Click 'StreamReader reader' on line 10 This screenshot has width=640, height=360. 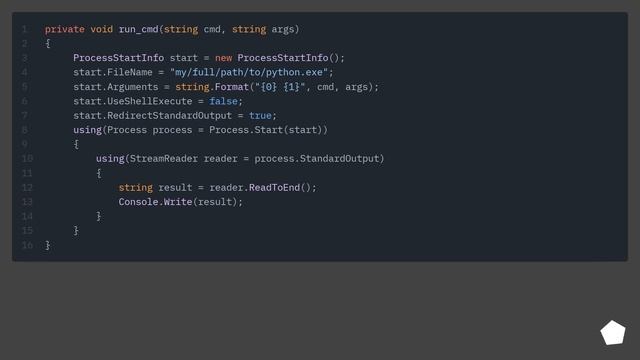coord(184,158)
